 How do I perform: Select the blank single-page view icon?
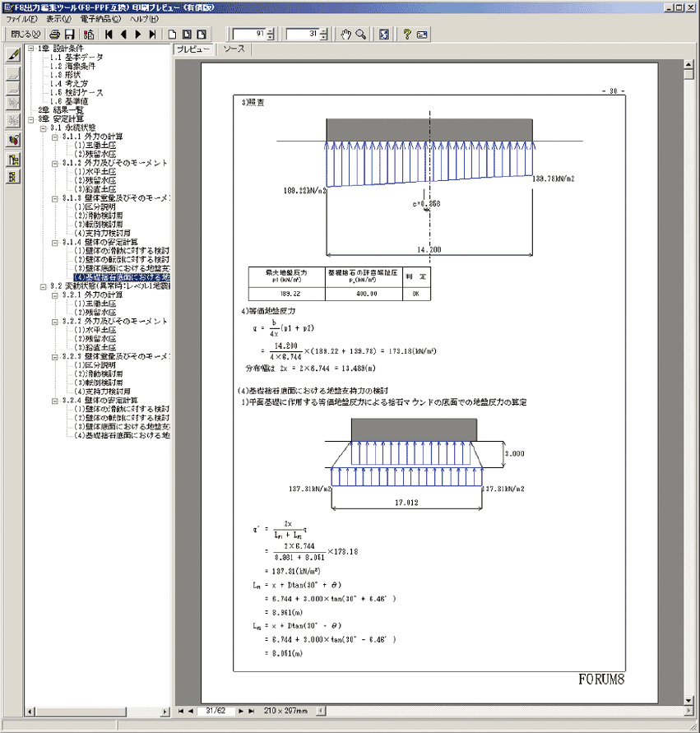173,34
